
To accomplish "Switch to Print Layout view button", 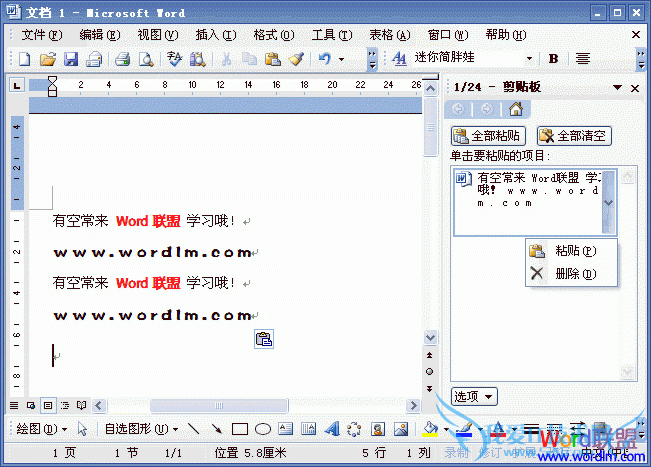I will pyautogui.click(x=48, y=405).
